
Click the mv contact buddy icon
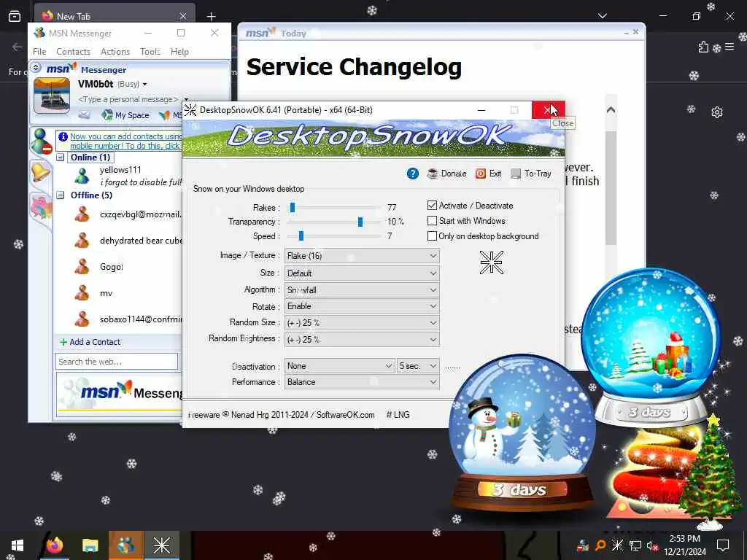[82, 293]
